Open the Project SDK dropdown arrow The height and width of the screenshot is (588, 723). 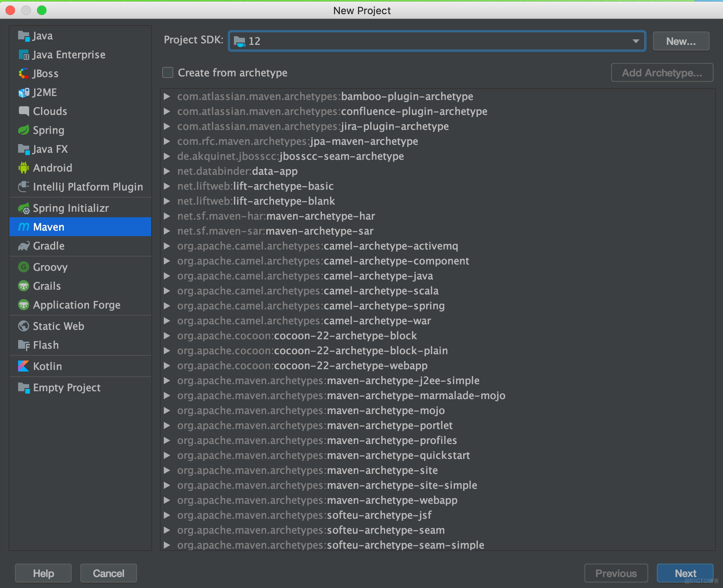[x=636, y=41]
